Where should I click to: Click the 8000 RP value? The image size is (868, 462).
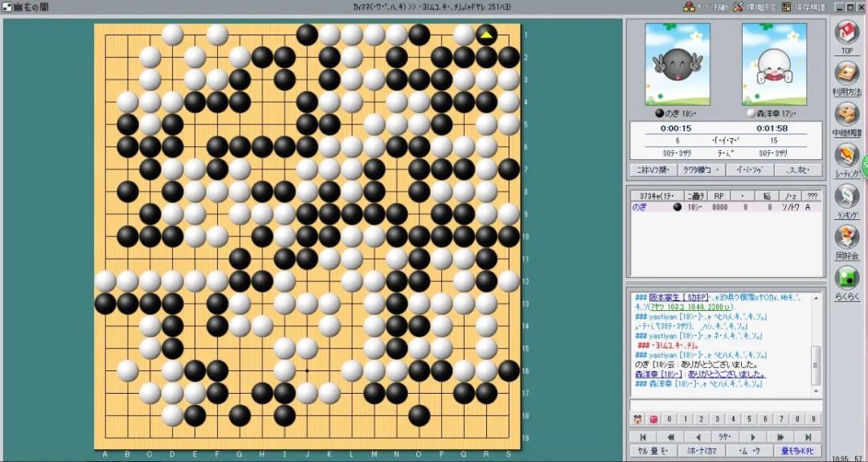[x=719, y=207]
